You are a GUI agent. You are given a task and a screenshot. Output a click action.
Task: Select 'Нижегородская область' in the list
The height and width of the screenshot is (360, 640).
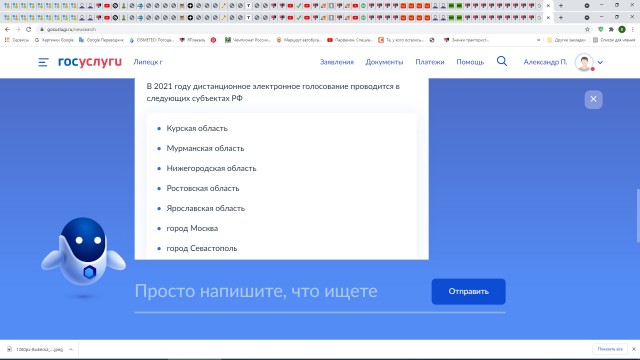pyautogui.click(x=211, y=168)
